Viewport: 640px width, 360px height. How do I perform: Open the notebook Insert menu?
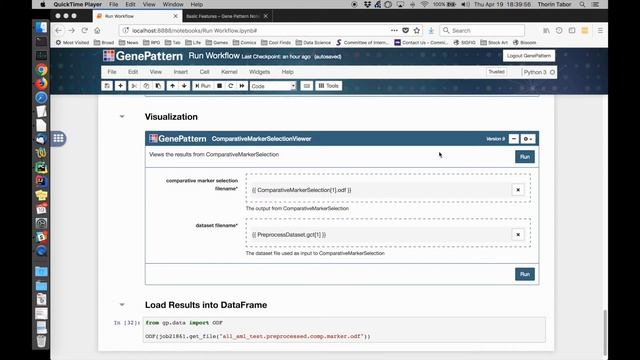click(181, 72)
